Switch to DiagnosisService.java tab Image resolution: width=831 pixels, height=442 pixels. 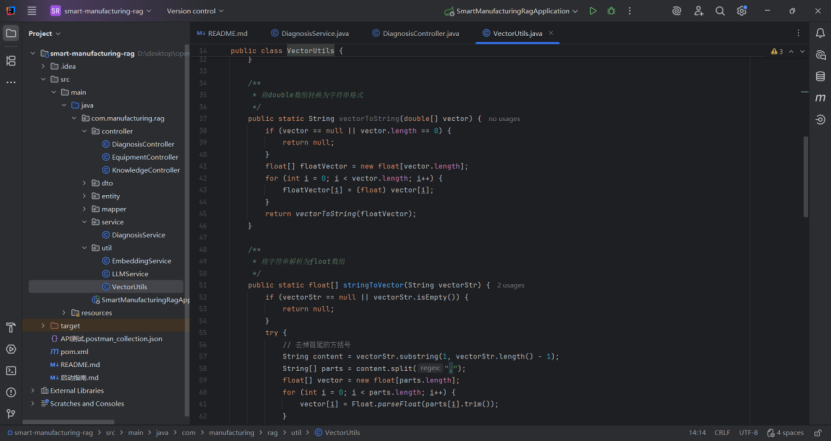click(310, 33)
